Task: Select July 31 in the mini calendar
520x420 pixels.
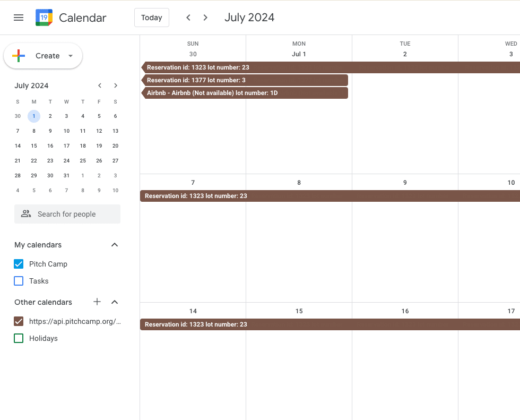Action: 66,176
